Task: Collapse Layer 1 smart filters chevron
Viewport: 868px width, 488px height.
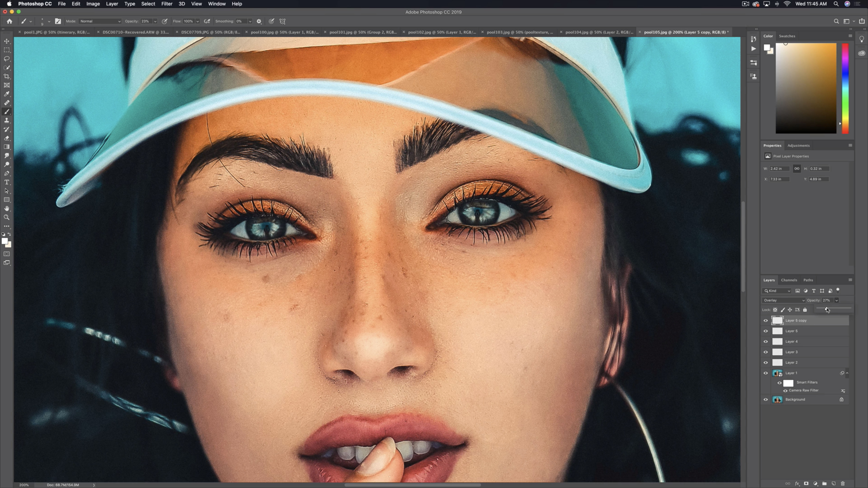Action: 847,373
